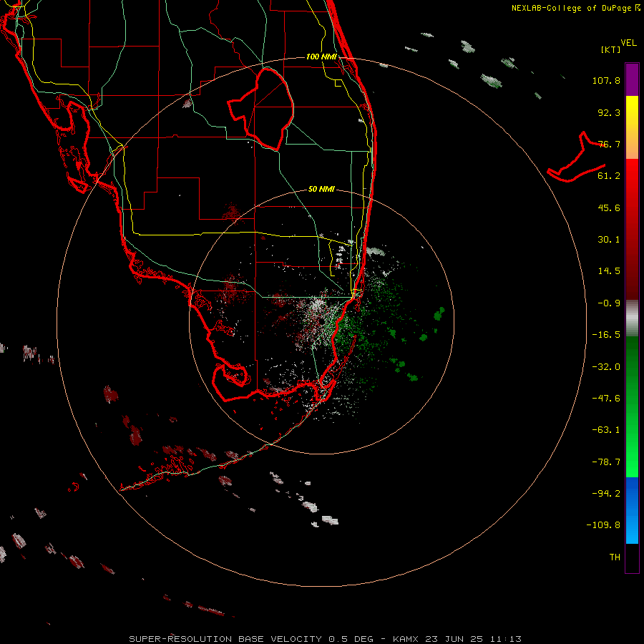Select the green segment of the color bar
The width and height of the screenshot is (644, 644).
coord(632,407)
